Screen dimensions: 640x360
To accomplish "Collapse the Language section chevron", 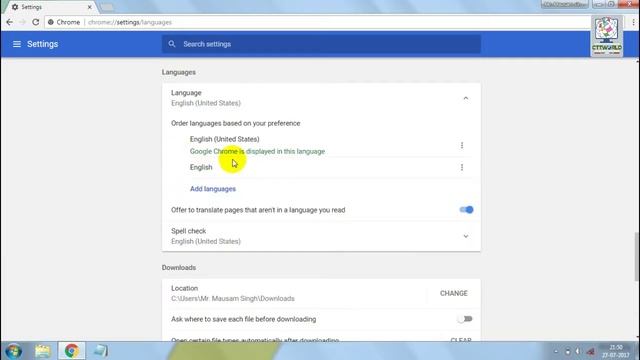I will pyautogui.click(x=465, y=98).
